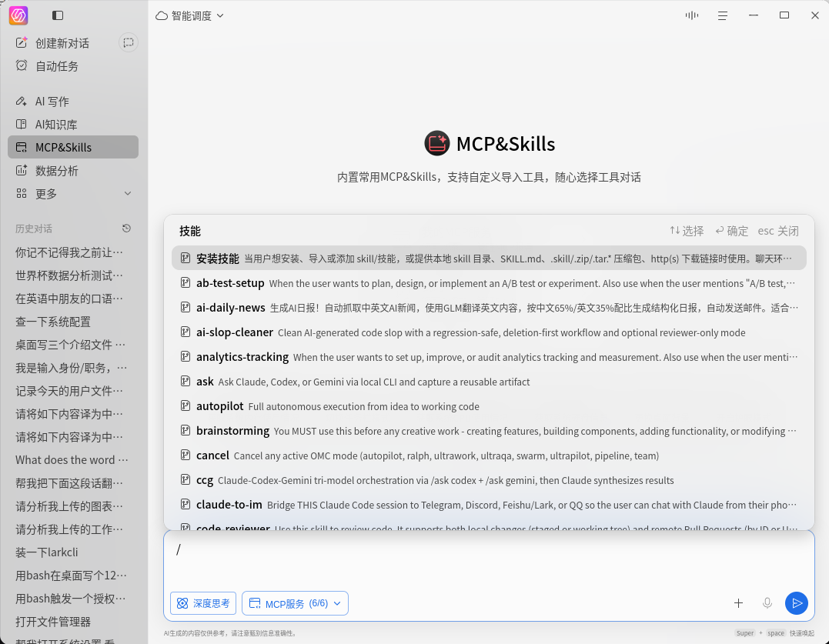Image resolution: width=829 pixels, height=644 pixels.
Task: Select the 安装技能 skill row
Action: tap(489, 259)
